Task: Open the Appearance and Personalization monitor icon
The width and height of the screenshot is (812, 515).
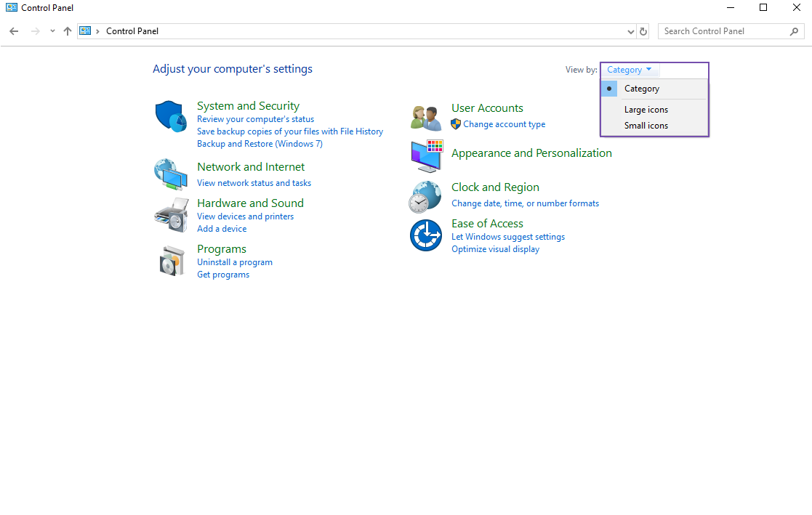Action: 427,155
